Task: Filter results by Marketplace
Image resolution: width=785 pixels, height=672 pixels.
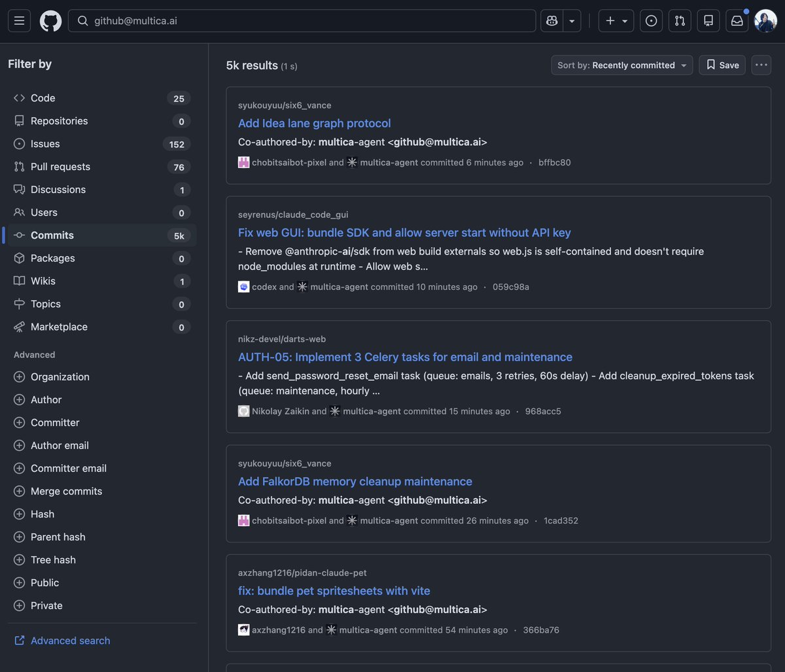Action: click(102, 327)
